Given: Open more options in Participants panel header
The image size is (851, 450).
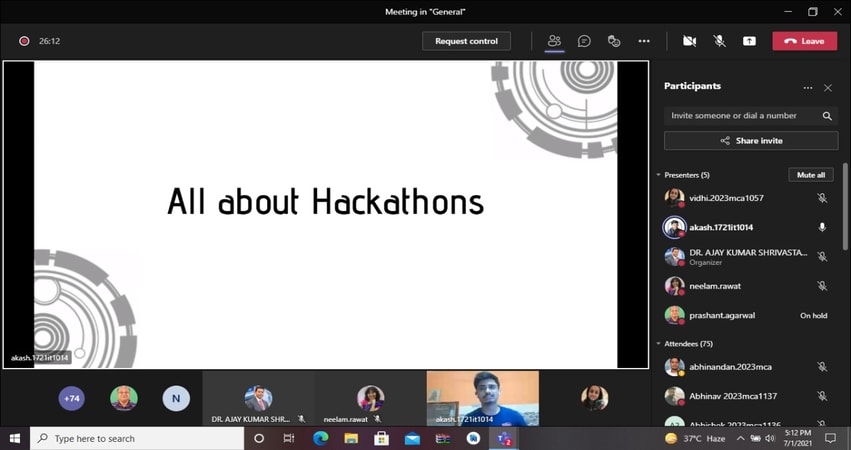Looking at the screenshot, I should 808,88.
